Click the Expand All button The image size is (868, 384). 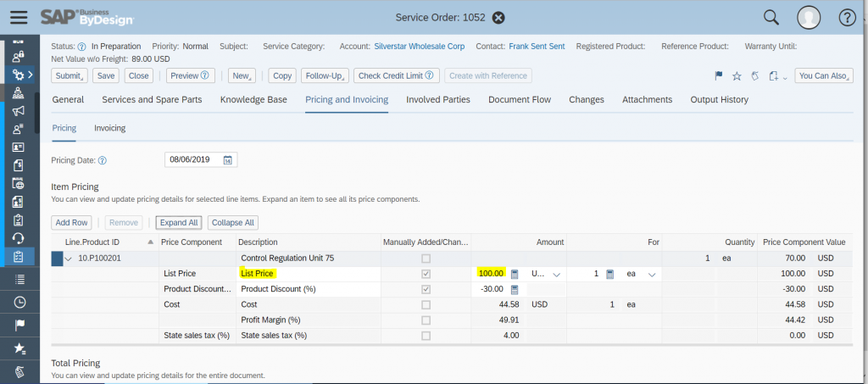179,222
